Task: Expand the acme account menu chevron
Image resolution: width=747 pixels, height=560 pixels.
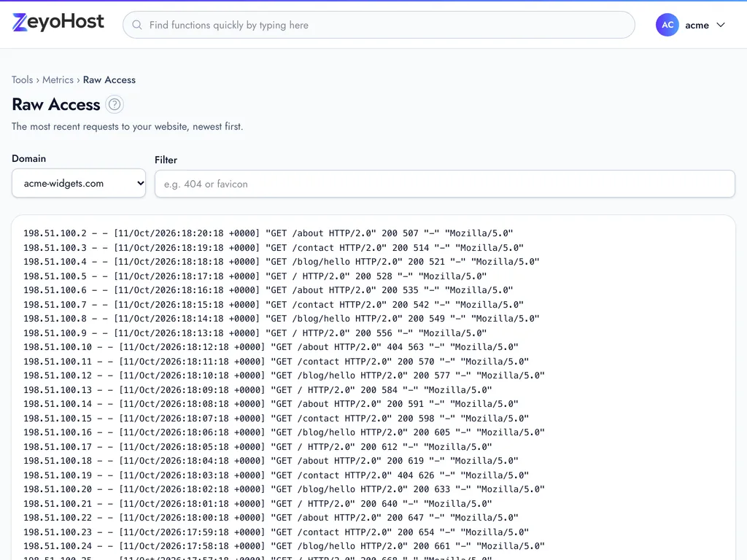Action: pos(721,25)
